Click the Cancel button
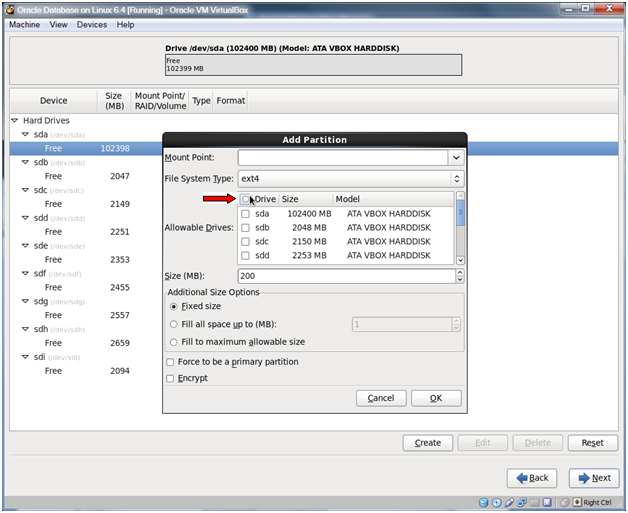628x513 pixels. [x=380, y=398]
